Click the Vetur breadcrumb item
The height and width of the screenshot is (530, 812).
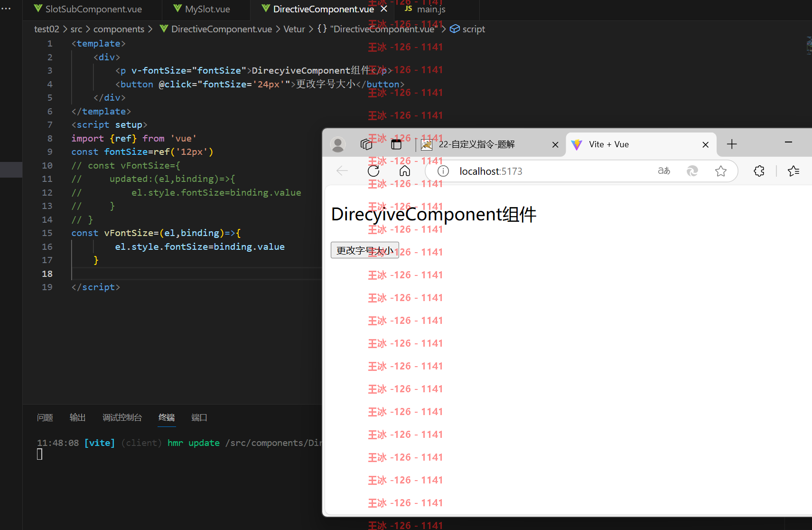(x=294, y=29)
